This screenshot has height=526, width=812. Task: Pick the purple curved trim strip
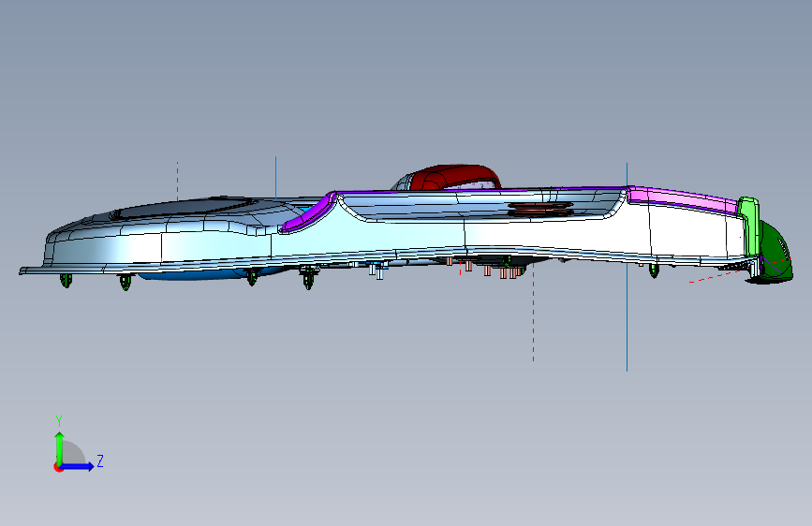click(307, 215)
